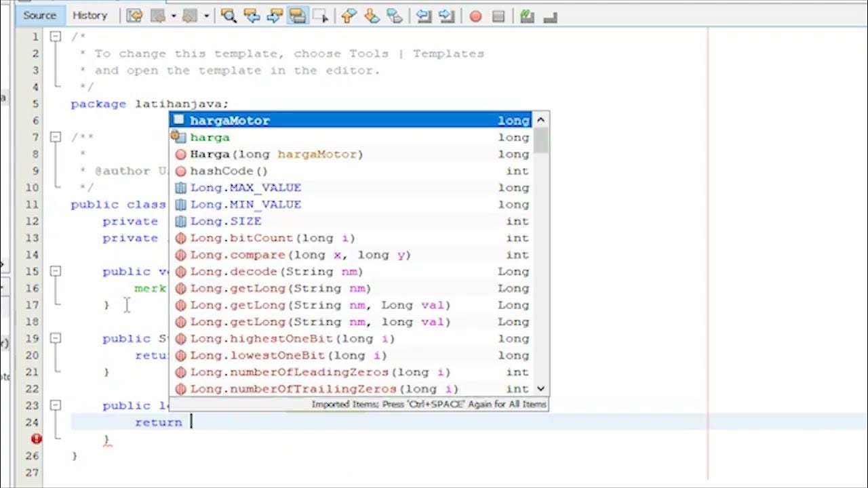This screenshot has width=868, height=488.
Task: Click the navigate Back toolbar icon
Action: coord(158,16)
